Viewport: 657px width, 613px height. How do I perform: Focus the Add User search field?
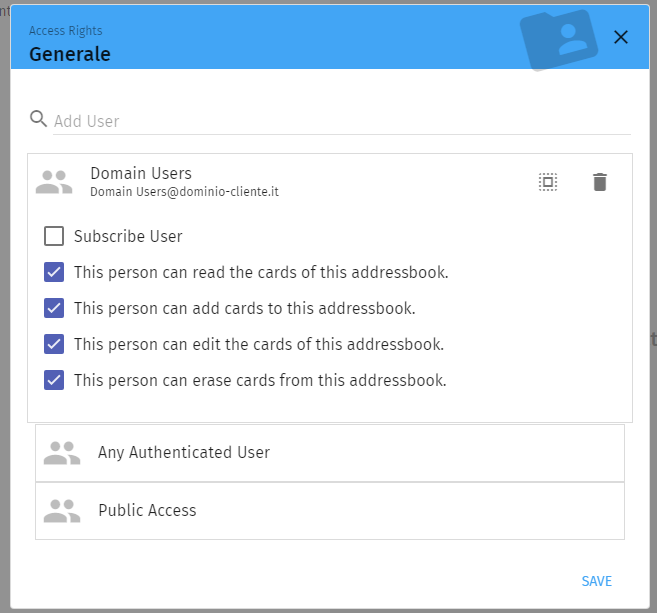click(340, 121)
